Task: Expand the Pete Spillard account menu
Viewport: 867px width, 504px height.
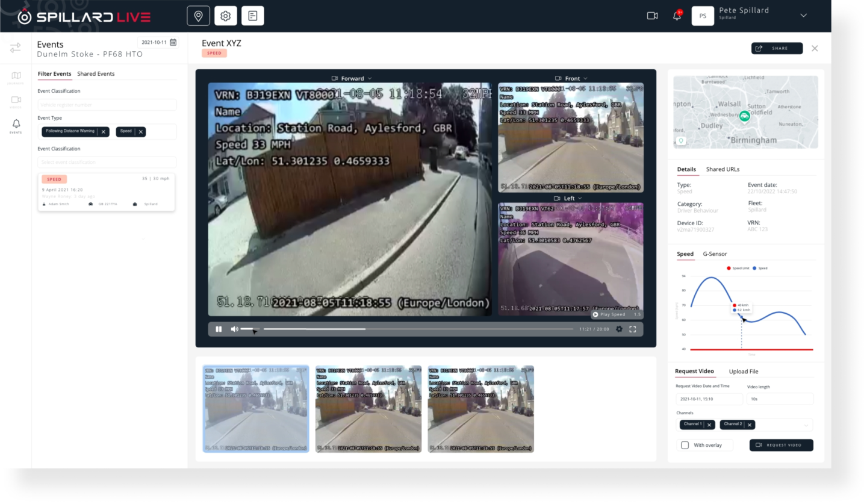Action: click(803, 16)
